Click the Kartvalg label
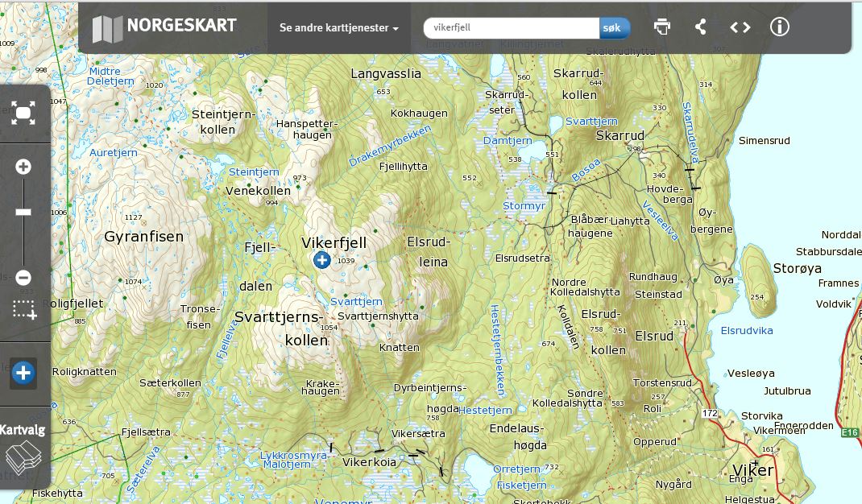 pyautogui.click(x=21, y=430)
